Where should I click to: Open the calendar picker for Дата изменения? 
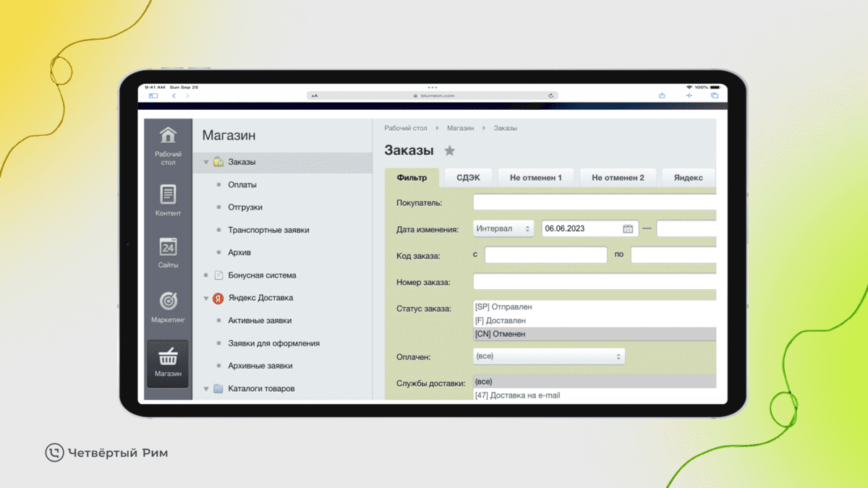coord(628,228)
